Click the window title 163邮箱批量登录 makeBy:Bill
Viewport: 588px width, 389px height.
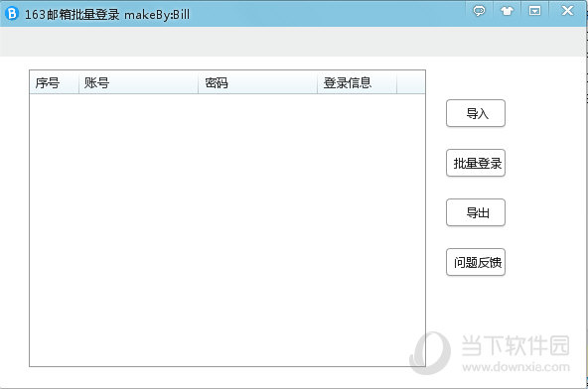click(x=107, y=14)
